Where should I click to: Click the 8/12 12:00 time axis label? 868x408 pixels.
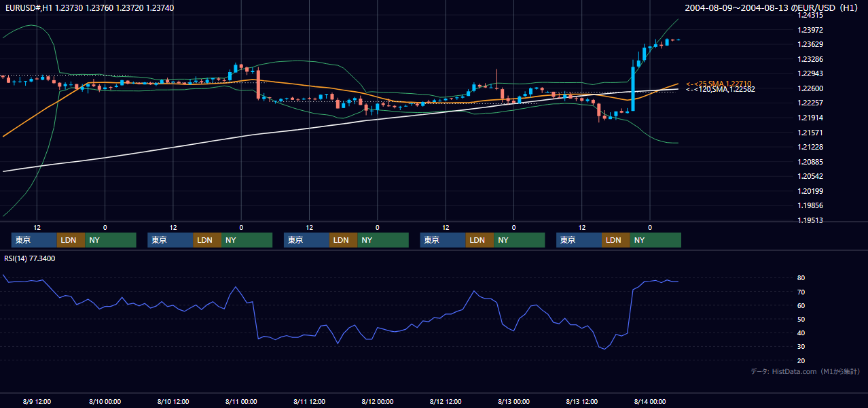pyautogui.click(x=446, y=401)
